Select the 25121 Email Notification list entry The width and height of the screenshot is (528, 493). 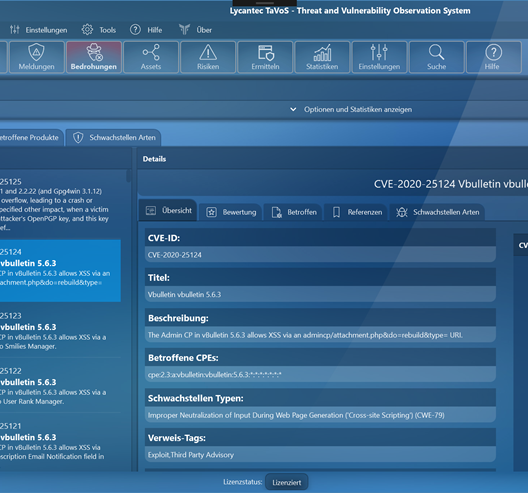61,441
